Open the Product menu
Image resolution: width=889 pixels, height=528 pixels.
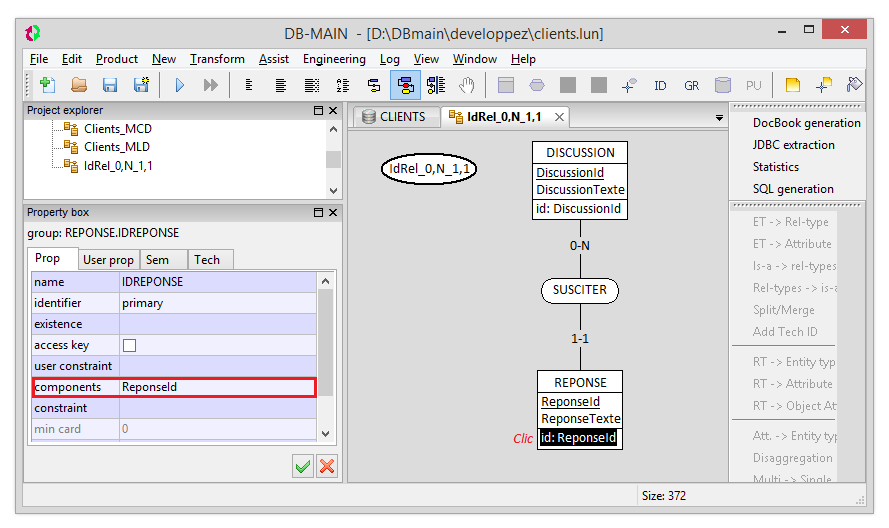click(x=117, y=59)
